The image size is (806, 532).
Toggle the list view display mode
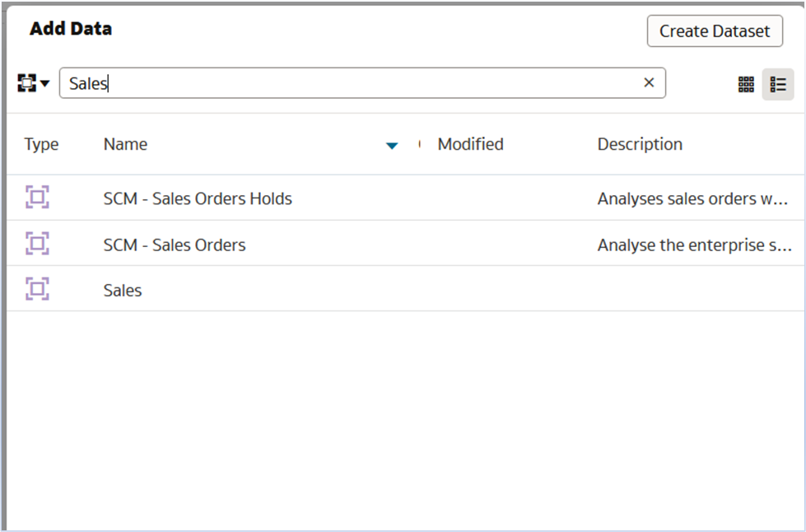777,84
